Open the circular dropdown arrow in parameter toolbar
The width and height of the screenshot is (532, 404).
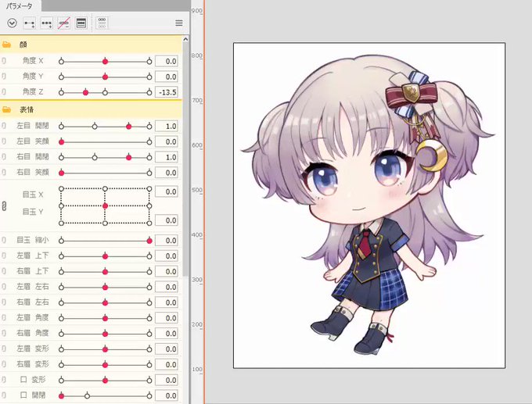click(13, 23)
